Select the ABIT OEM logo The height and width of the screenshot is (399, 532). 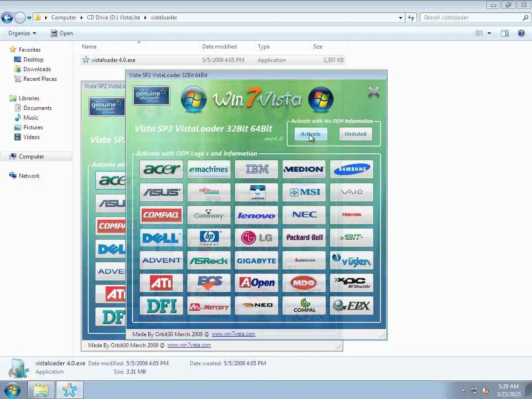(351, 237)
